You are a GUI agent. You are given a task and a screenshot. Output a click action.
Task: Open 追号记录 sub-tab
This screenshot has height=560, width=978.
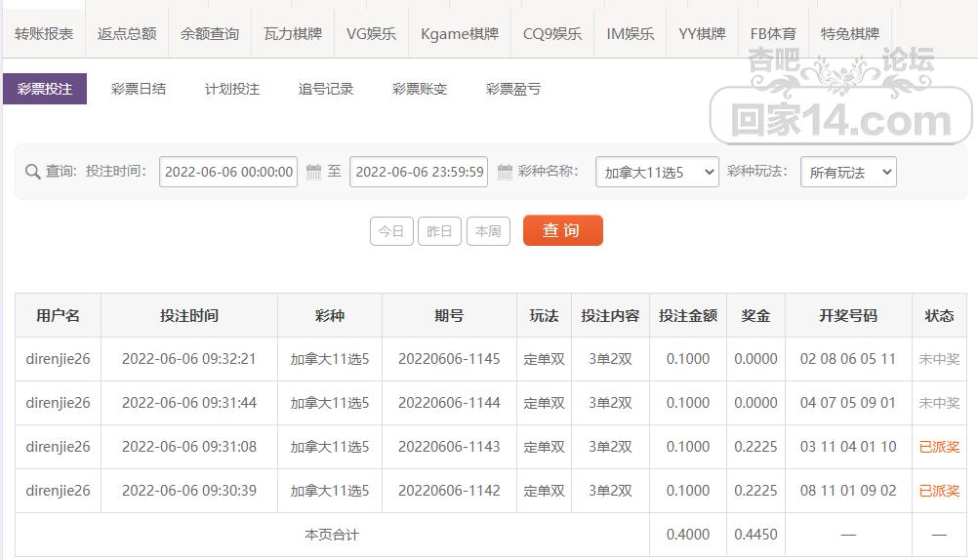click(x=326, y=89)
